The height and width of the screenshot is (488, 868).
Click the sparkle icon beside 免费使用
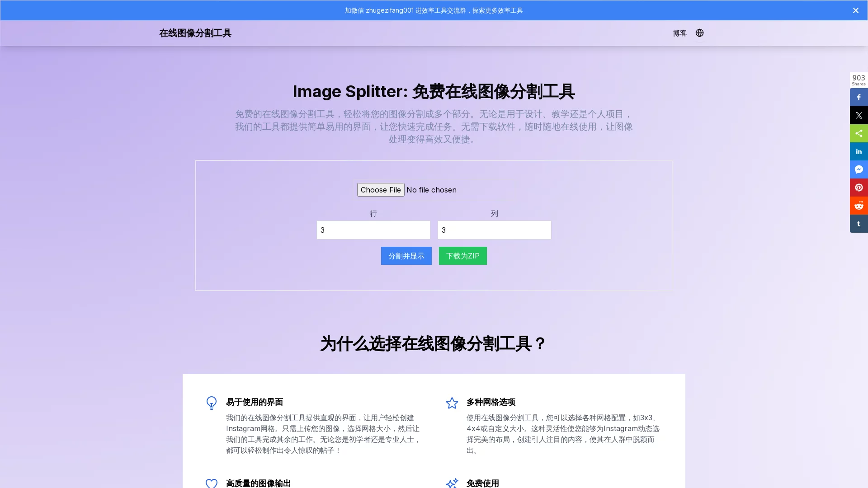coord(452,483)
